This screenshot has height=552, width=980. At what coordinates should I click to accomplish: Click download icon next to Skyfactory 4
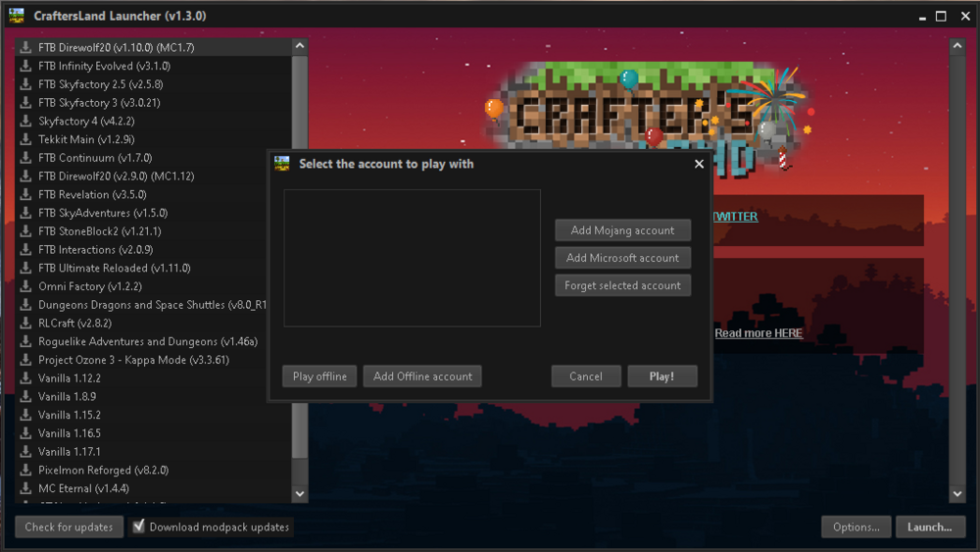pyautogui.click(x=26, y=122)
